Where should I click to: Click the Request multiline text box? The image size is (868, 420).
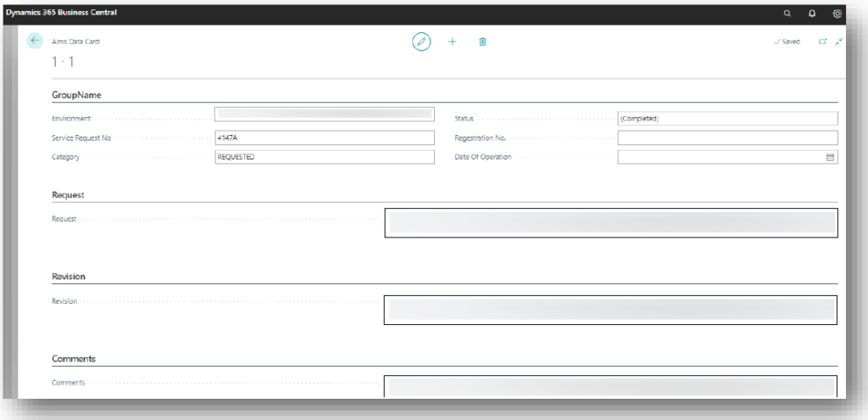click(x=610, y=223)
